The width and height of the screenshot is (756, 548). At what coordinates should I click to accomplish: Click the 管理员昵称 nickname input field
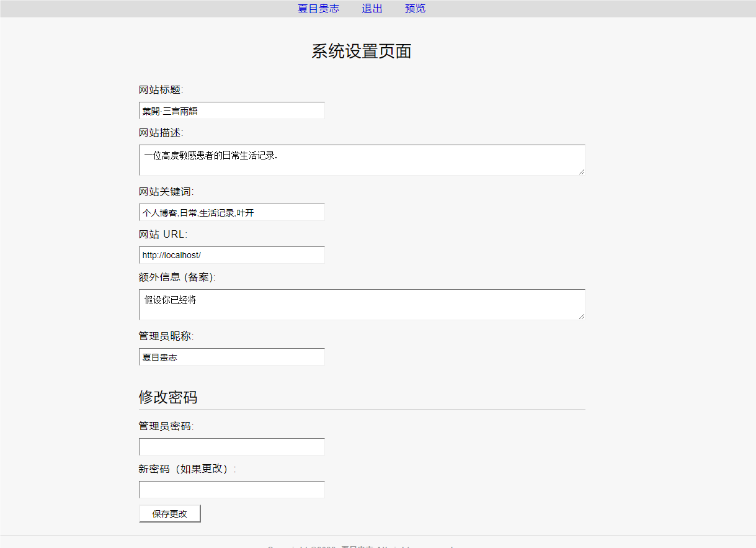pyautogui.click(x=231, y=357)
